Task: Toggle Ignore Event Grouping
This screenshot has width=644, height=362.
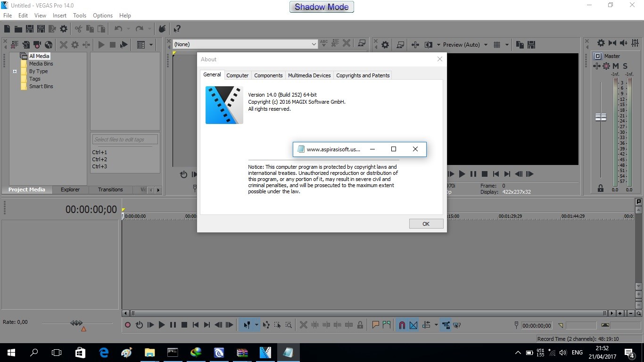Action: coord(457,325)
